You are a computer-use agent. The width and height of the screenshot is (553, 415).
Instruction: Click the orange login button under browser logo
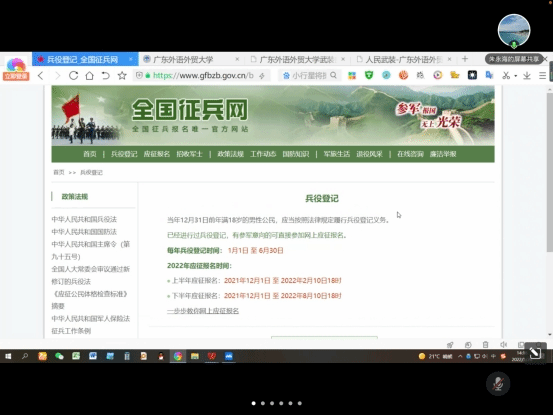(x=16, y=76)
